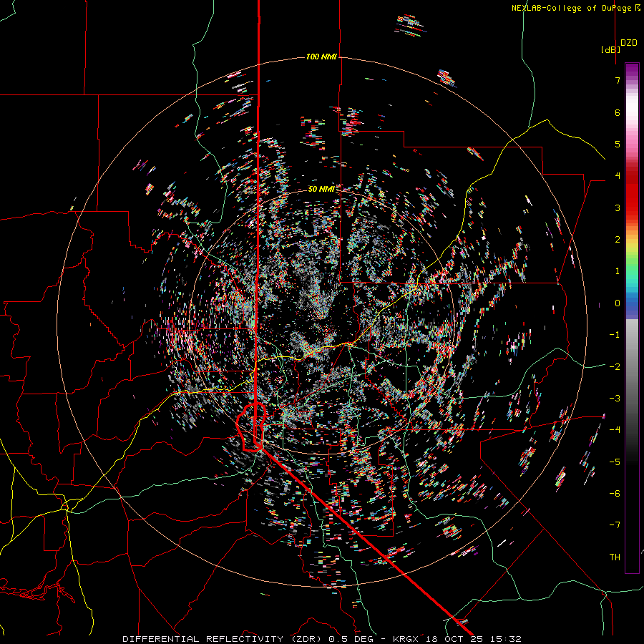
Task: Click the -1 dB scale value
Action: coord(615,335)
